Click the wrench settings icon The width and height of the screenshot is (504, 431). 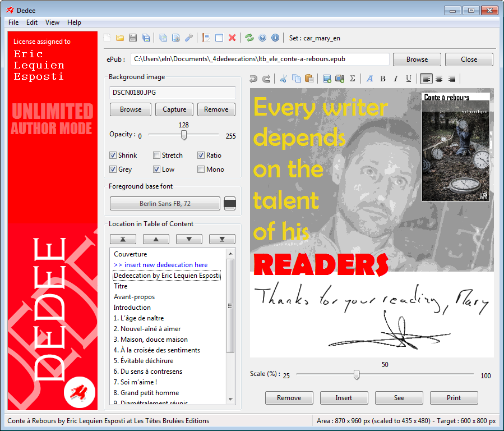click(x=189, y=38)
